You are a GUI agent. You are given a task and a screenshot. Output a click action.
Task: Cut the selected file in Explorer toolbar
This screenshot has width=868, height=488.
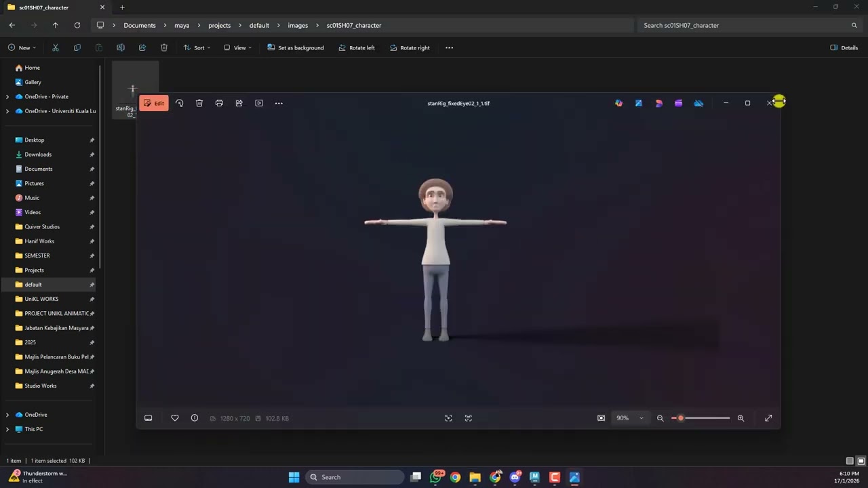(56, 47)
